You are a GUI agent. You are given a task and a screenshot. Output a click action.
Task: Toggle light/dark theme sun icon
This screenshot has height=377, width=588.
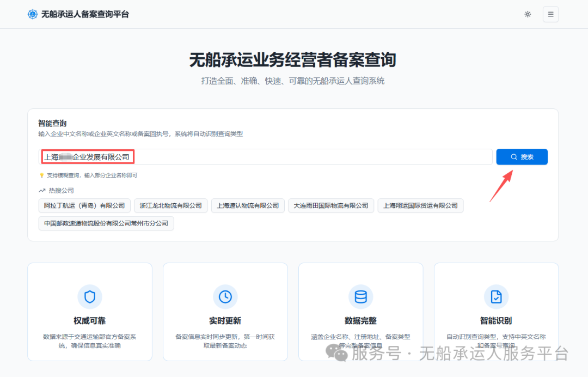point(528,14)
